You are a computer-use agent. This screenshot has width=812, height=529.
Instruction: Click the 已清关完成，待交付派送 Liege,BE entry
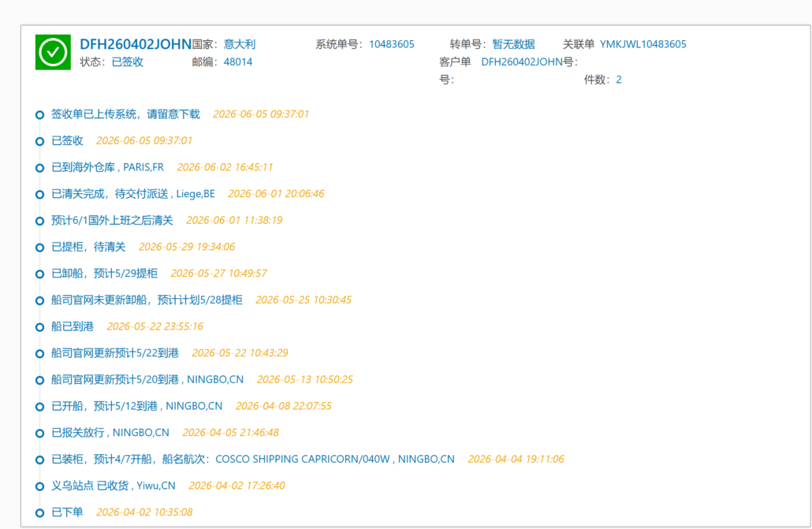pos(133,194)
